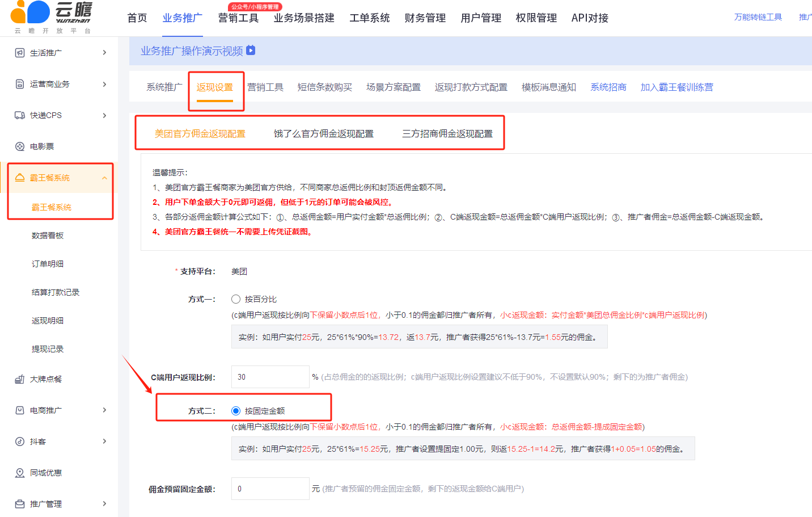The width and height of the screenshot is (812, 517).
Task: Switch to 返现设置 tab
Action: click(x=215, y=87)
